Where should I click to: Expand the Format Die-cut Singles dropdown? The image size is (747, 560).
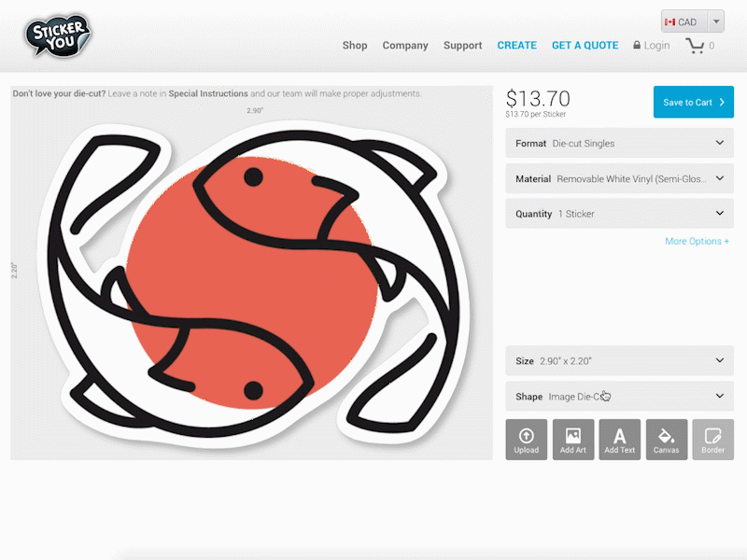pos(619,144)
